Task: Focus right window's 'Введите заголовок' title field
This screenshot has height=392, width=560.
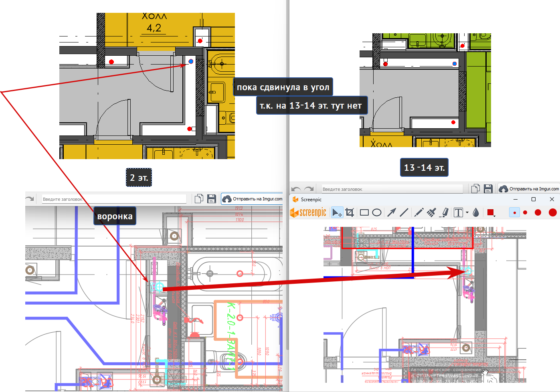Action: [392, 189]
